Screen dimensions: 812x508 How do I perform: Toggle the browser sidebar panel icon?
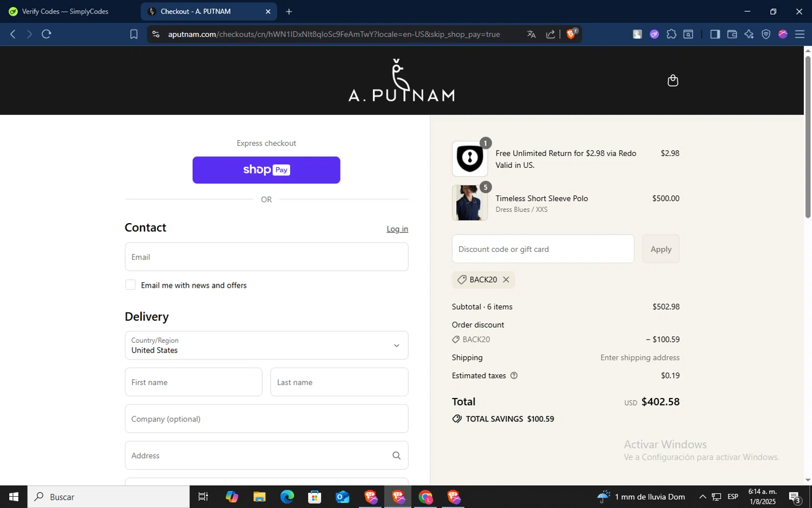(715, 34)
